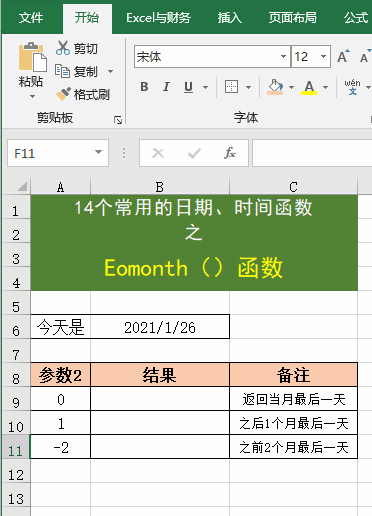Viewport: 372px width, 516px height.
Task: Expand fill color palette arrow
Action: (x=291, y=87)
